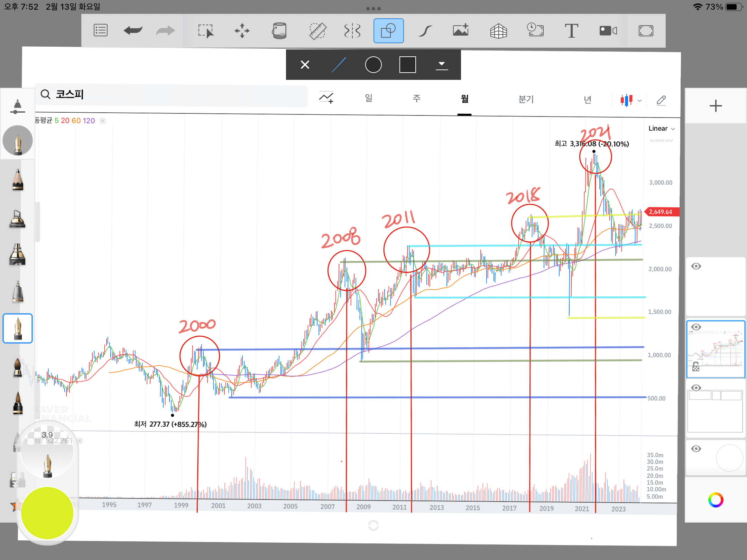Click the Undo arrow icon

tap(133, 31)
